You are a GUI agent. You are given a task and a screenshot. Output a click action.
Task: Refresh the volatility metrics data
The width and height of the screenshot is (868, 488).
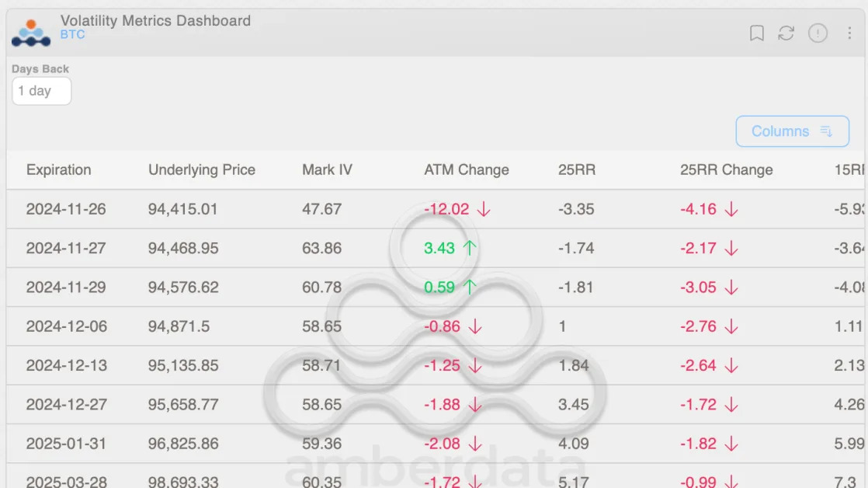click(786, 33)
